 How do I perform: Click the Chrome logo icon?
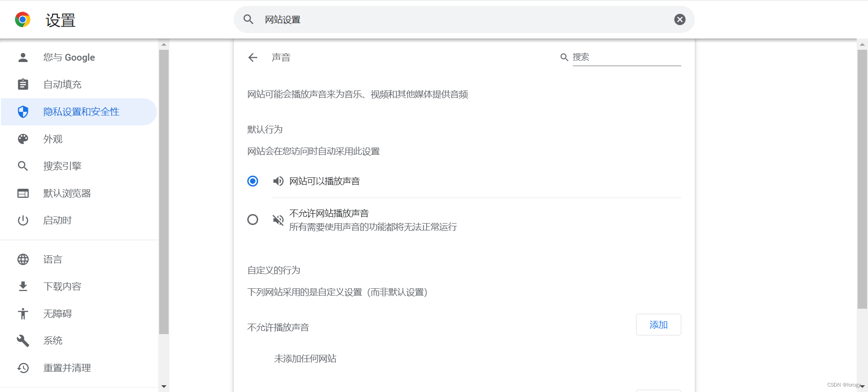tap(23, 19)
